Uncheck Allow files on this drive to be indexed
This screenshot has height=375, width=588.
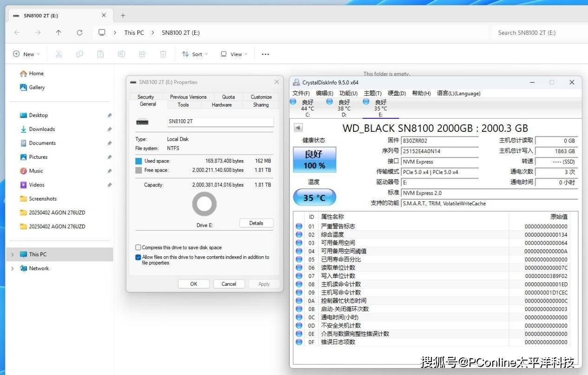pyautogui.click(x=138, y=257)
